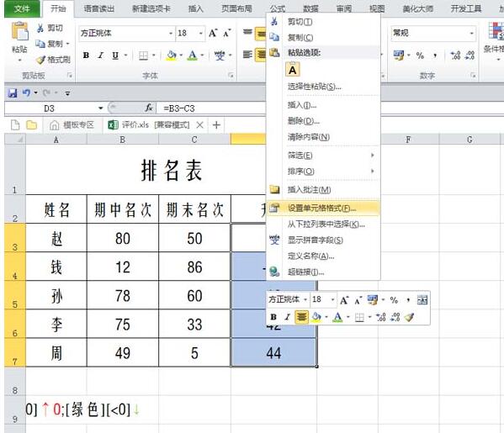
Task: Click new blank document icon in tab bar
Action: click(15, 125)
